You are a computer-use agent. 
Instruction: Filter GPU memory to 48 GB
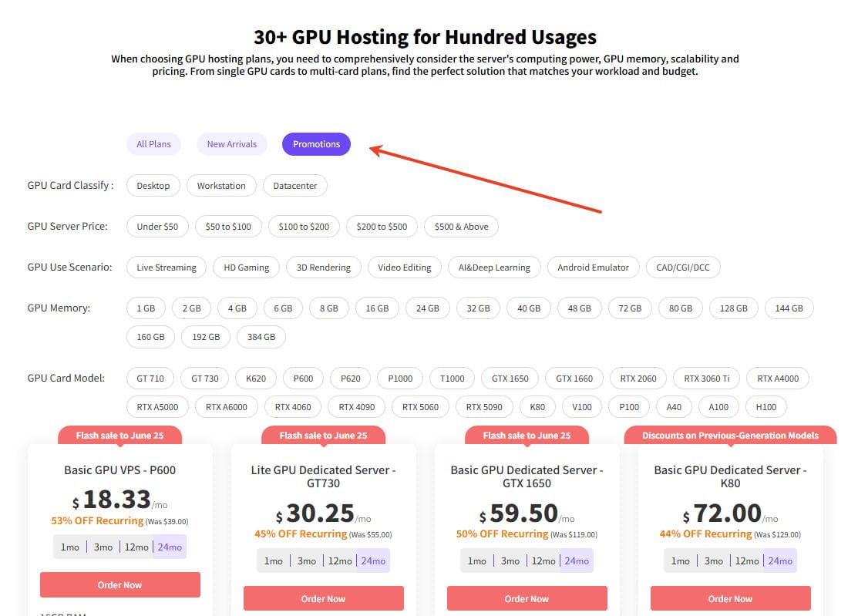[579, 308]
